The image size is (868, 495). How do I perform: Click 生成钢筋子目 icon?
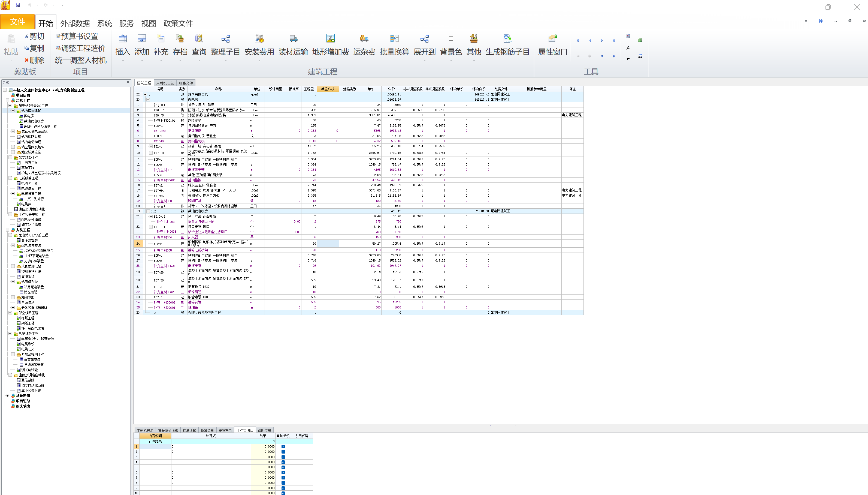[507, 39]
